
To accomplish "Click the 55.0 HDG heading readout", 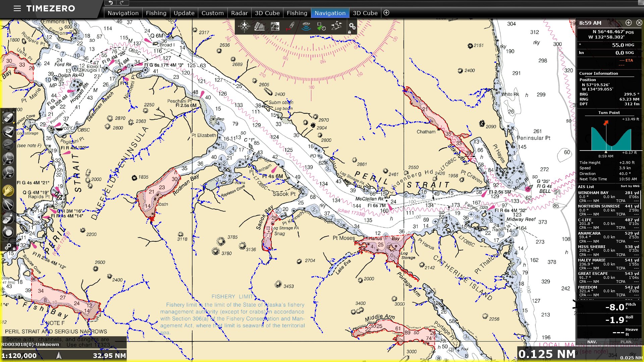I will click(610, 45).
